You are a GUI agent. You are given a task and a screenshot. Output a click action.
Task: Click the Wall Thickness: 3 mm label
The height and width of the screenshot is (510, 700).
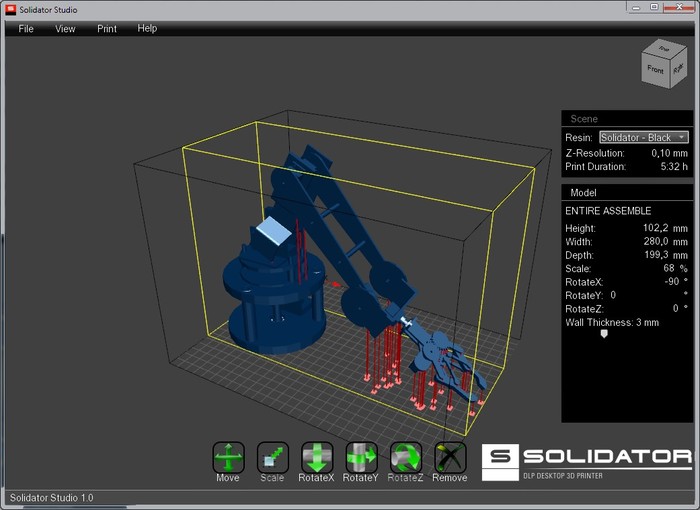pos(612,322)
